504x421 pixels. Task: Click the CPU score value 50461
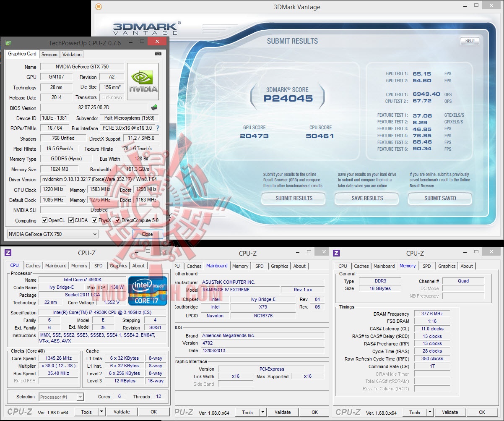click(320, 136)
